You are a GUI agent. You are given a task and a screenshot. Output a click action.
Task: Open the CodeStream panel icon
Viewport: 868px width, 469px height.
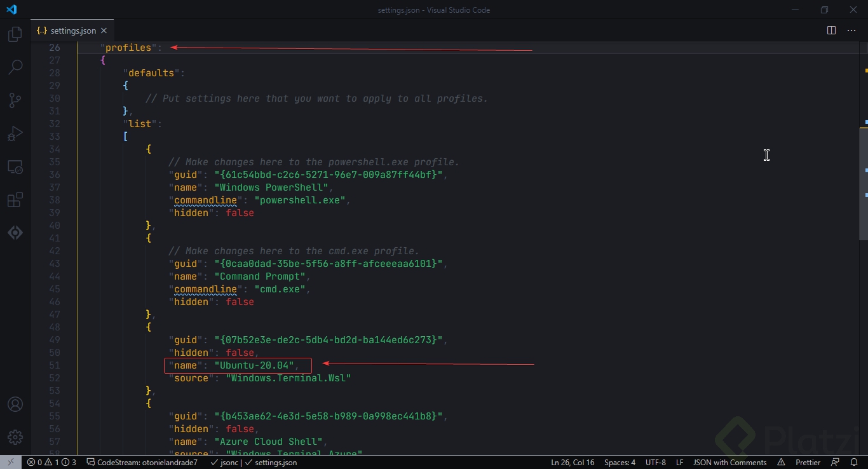click(15, 233)
